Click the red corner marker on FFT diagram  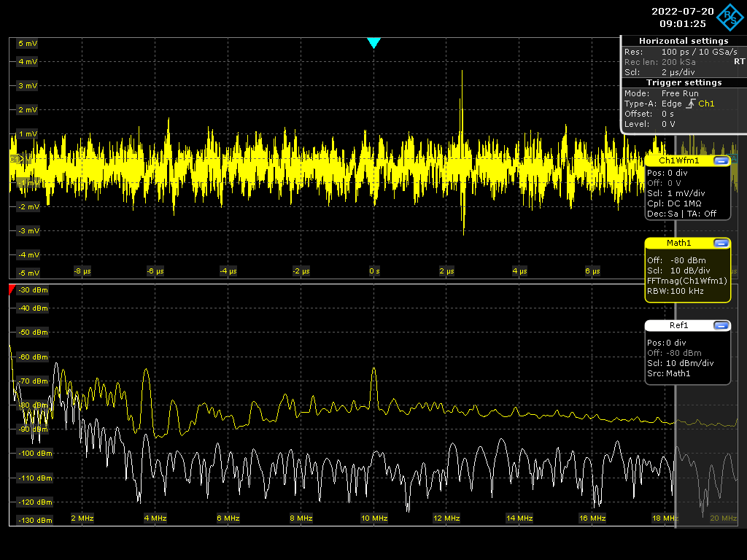click(12, 289)
